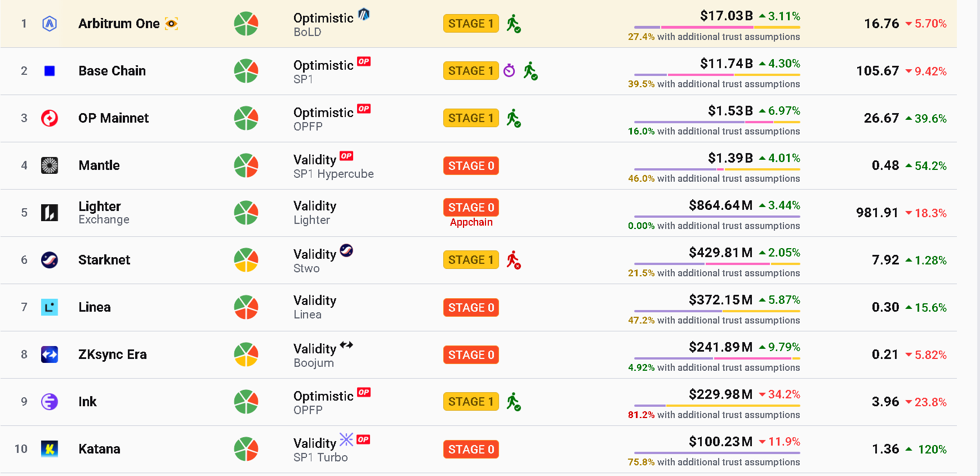Image resolution: width=980 pixels, height=476 pixels.
Task: Click the OP stack badge next to Mantle Validity
Action: [x=346, y=156]
